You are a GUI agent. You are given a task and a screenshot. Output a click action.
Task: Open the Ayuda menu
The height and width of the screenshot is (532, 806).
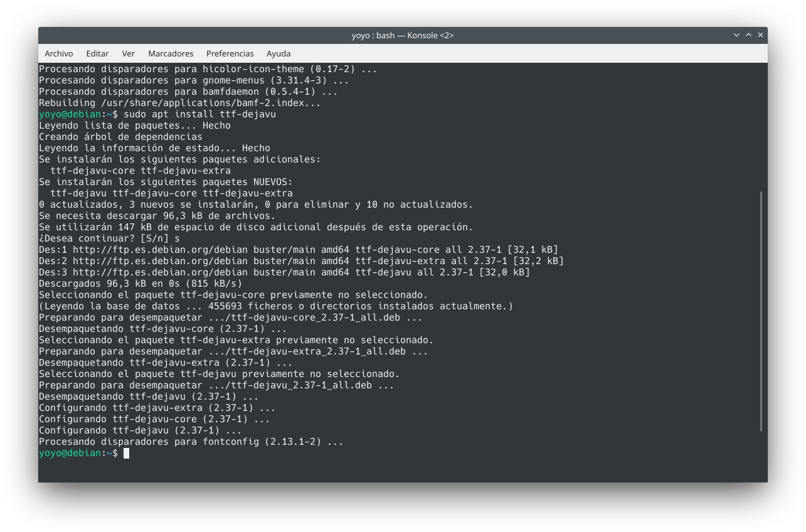278,53
